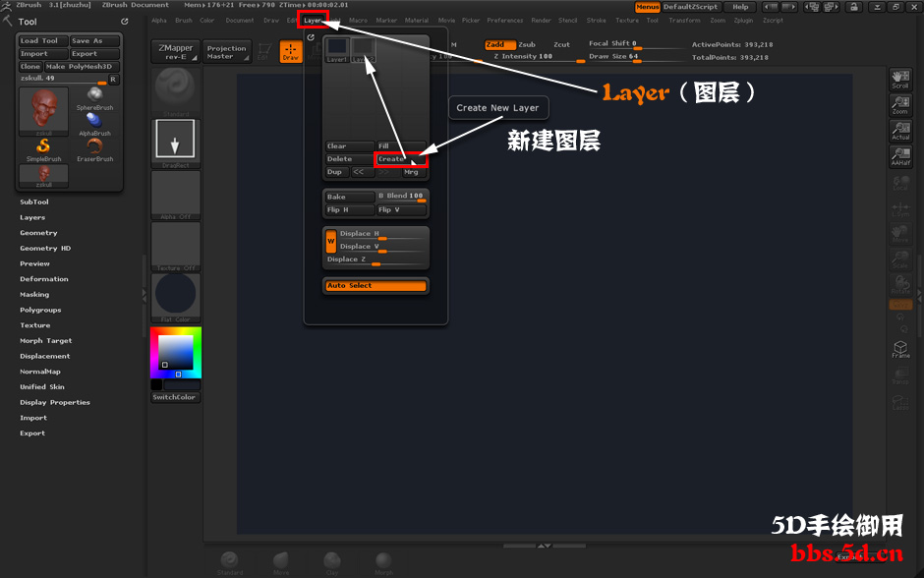Open the Brush menu
The width and height of the screenshot is (924, 578).
(x=184, y=21)
